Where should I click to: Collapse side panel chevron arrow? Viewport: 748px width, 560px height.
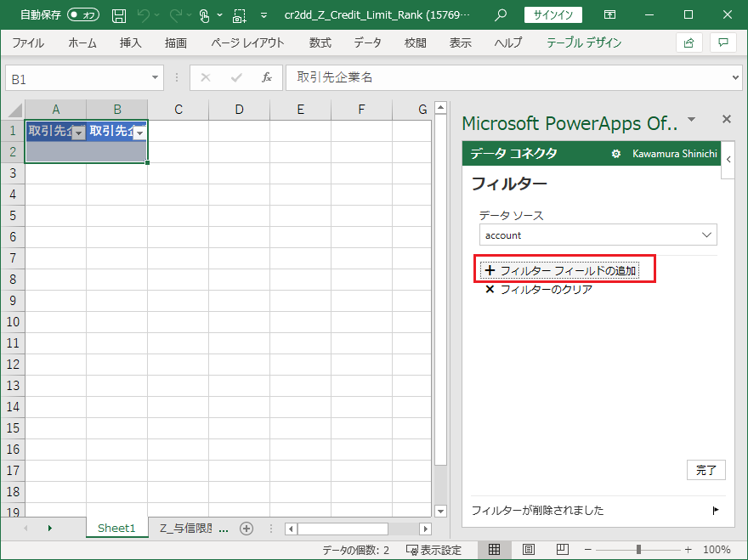[x=728, y=160]
